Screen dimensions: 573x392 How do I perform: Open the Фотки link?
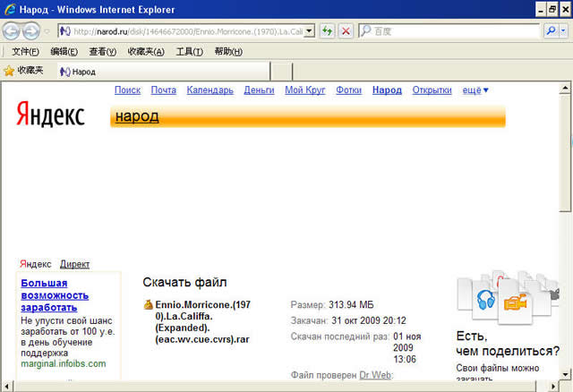coord(348,90)
